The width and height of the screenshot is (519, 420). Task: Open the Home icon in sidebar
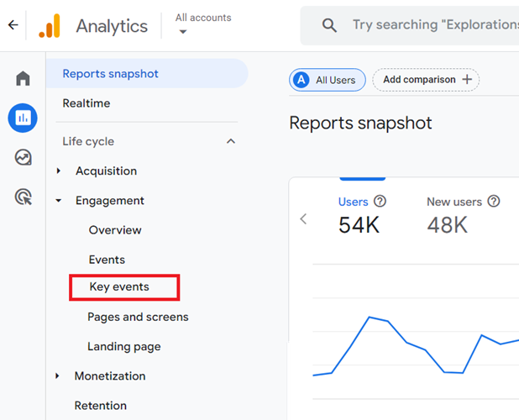[23, 79]
